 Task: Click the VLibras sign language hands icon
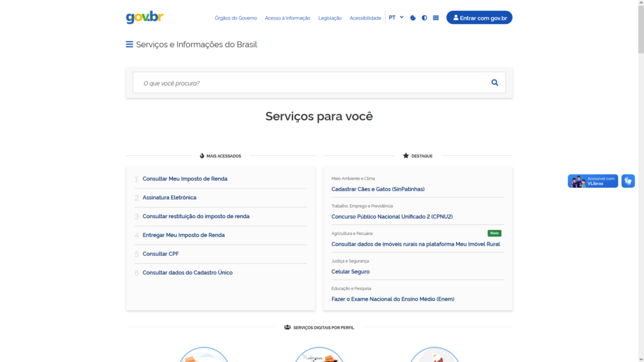[628, 181]
